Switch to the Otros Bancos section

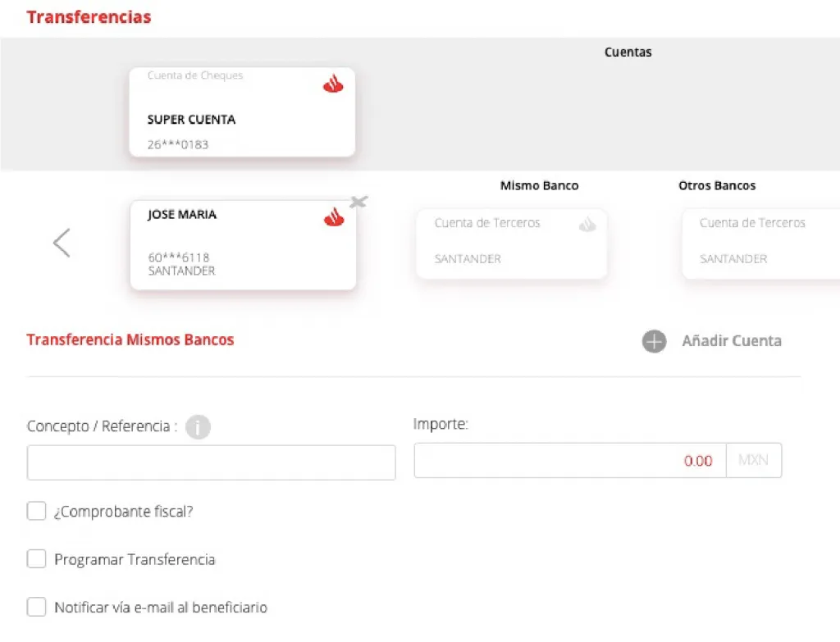[x=717, y=185]
